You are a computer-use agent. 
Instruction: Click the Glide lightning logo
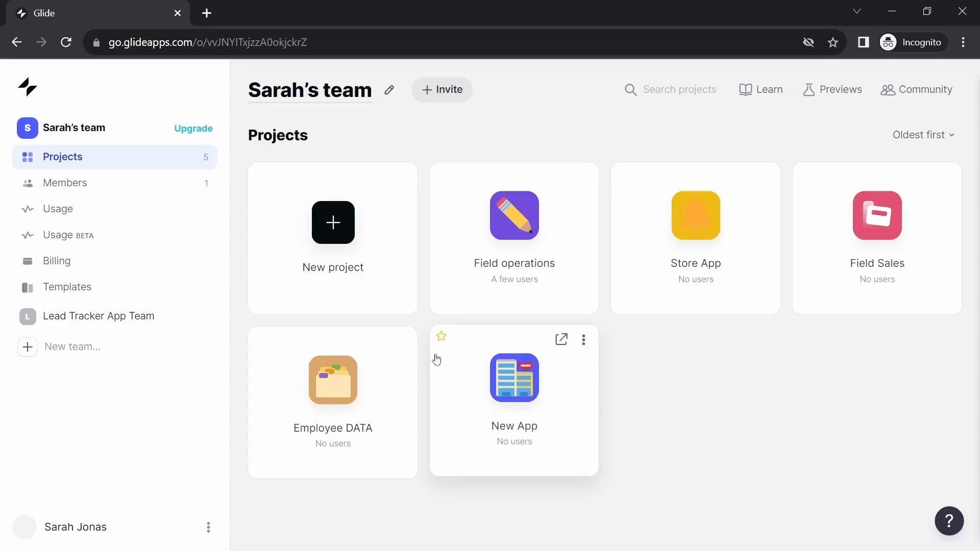[x=28, y=87]
